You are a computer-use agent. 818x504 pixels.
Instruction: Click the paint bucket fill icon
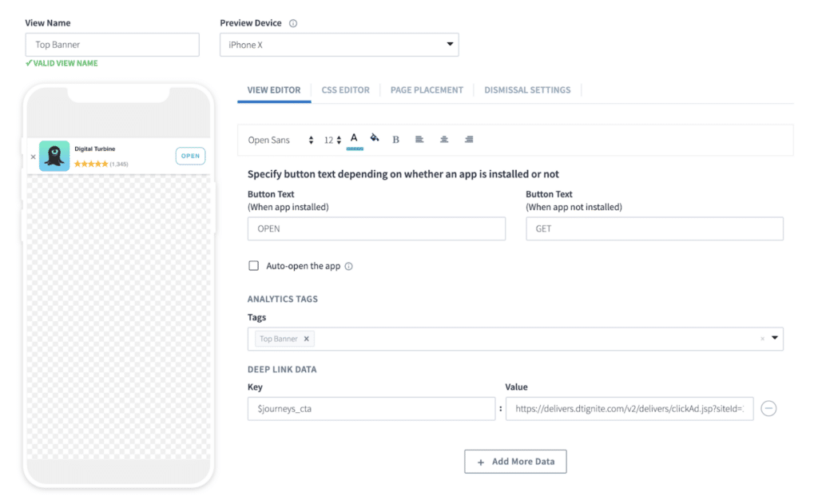click(x=374, y=139)
